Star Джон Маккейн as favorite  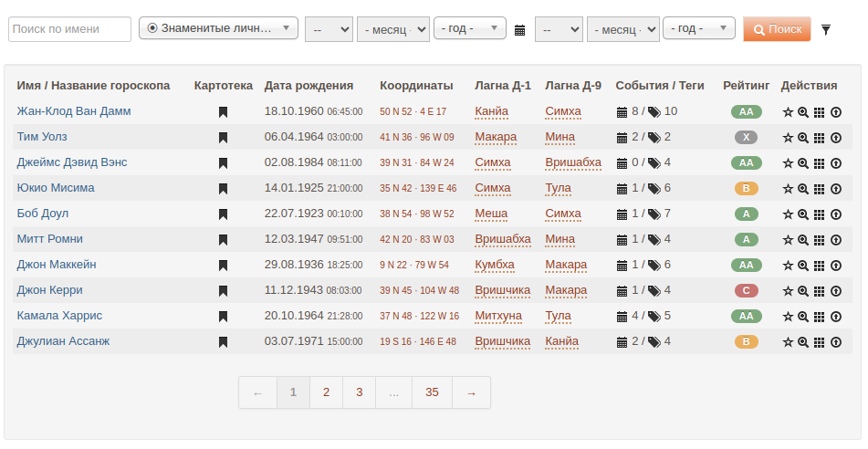click(x=788, y=266)
